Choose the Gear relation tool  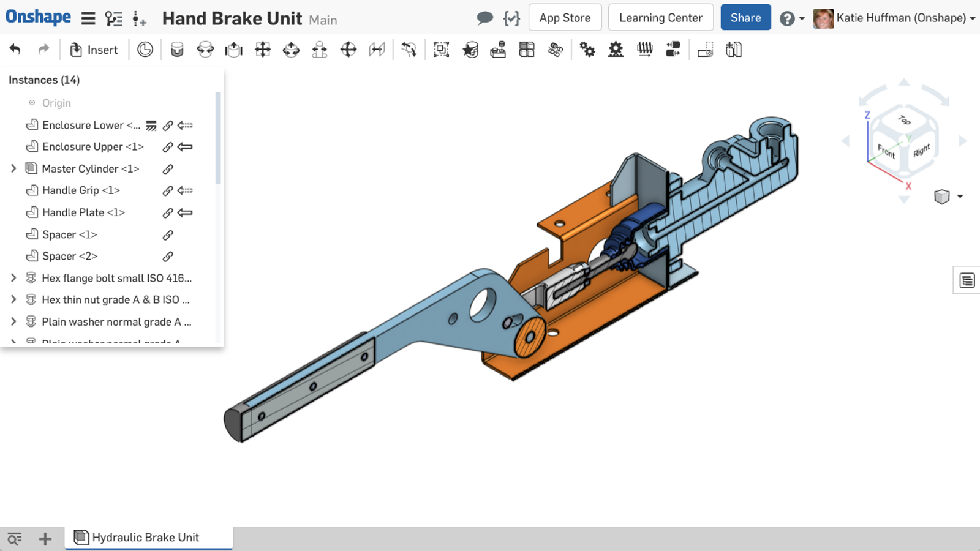click(x=587, y=50)
